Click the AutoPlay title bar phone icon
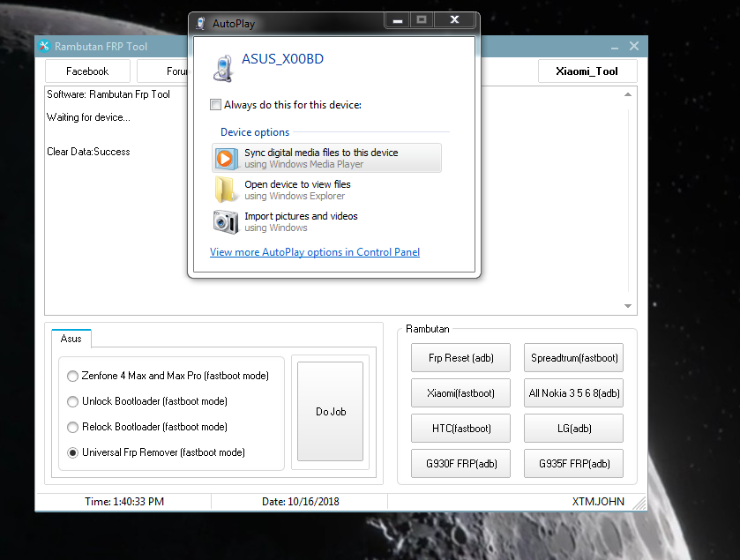 click(x=201, y=23)
